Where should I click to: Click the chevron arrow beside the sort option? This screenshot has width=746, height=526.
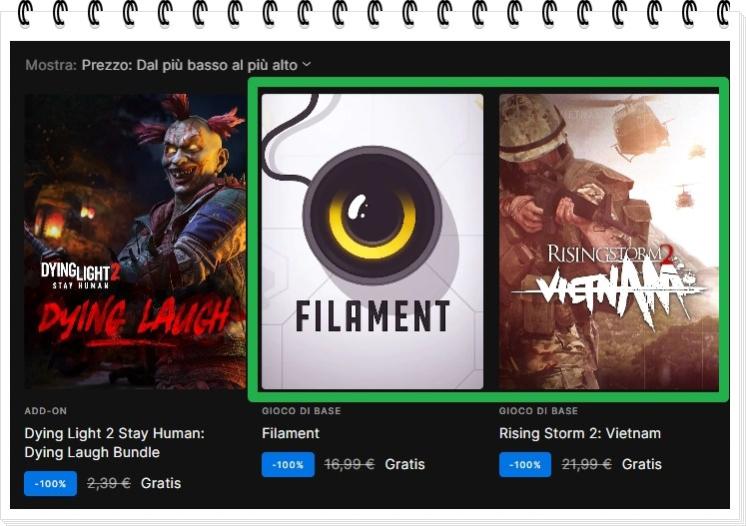coord(307,64)
